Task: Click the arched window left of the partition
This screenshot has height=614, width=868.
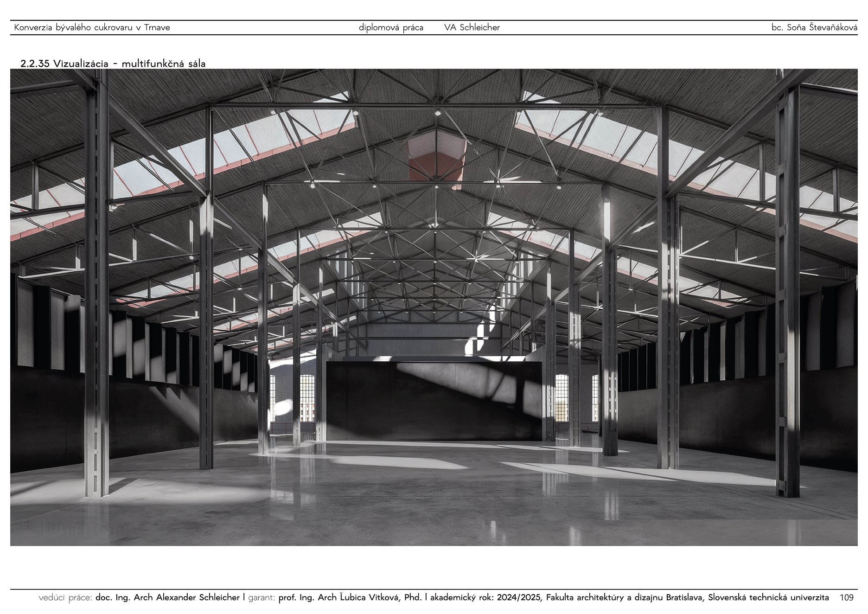Action: click(x=306, y=398)
